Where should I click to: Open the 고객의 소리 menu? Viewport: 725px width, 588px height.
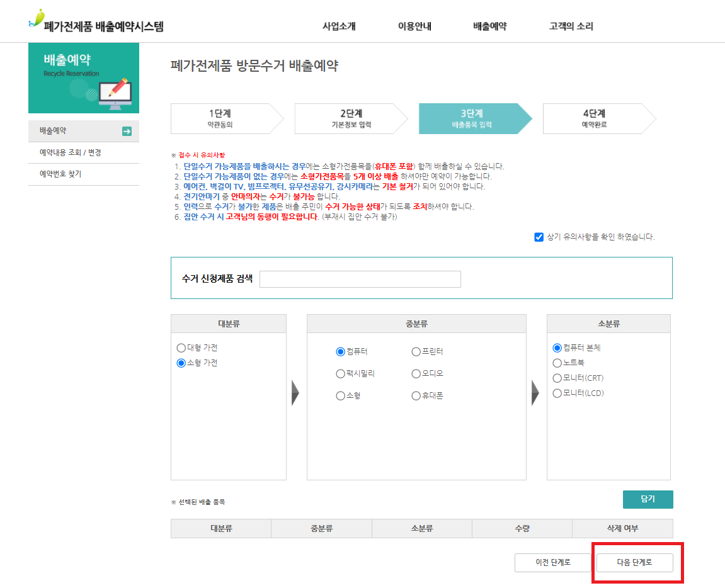(x=571, y=26)
